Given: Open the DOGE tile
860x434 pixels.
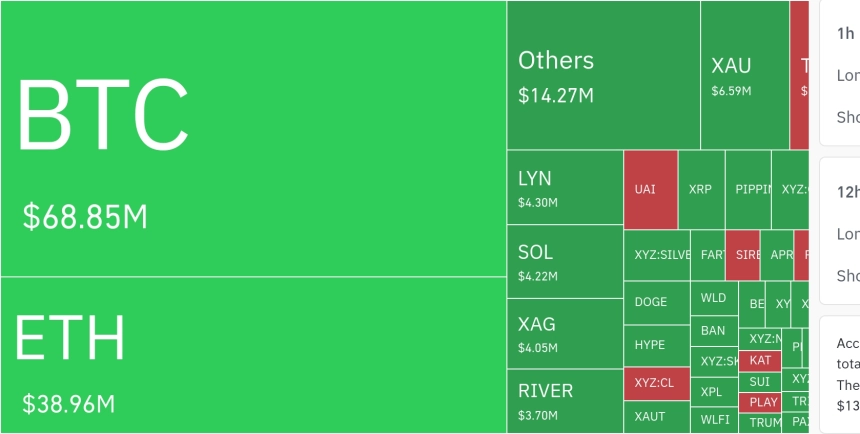Looking at the screenshot, I should coord(656,302).
